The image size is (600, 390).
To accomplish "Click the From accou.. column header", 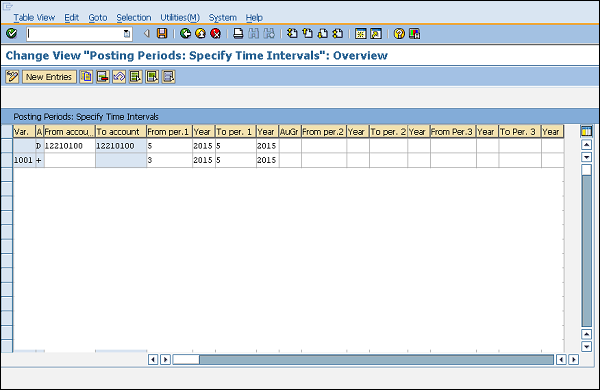I will 69,132.
